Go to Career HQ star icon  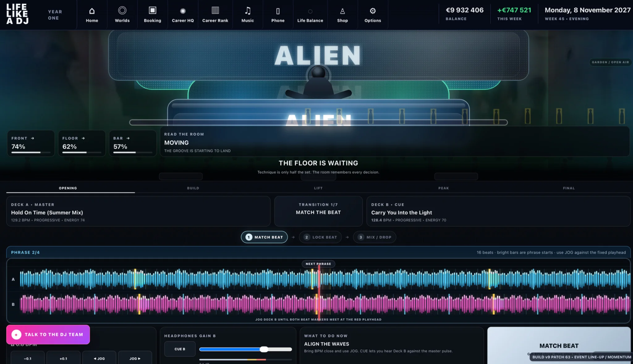click(183, 11)
